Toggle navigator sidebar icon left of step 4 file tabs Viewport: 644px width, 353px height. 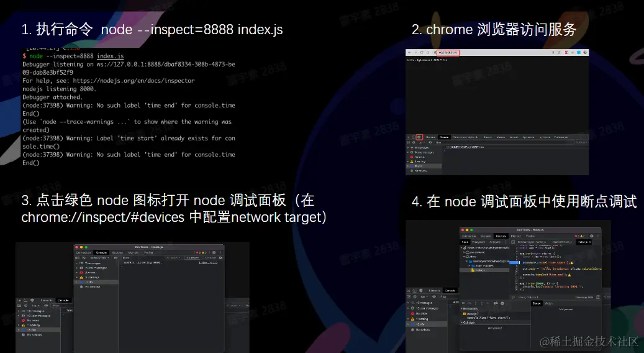tap(513, 242)
